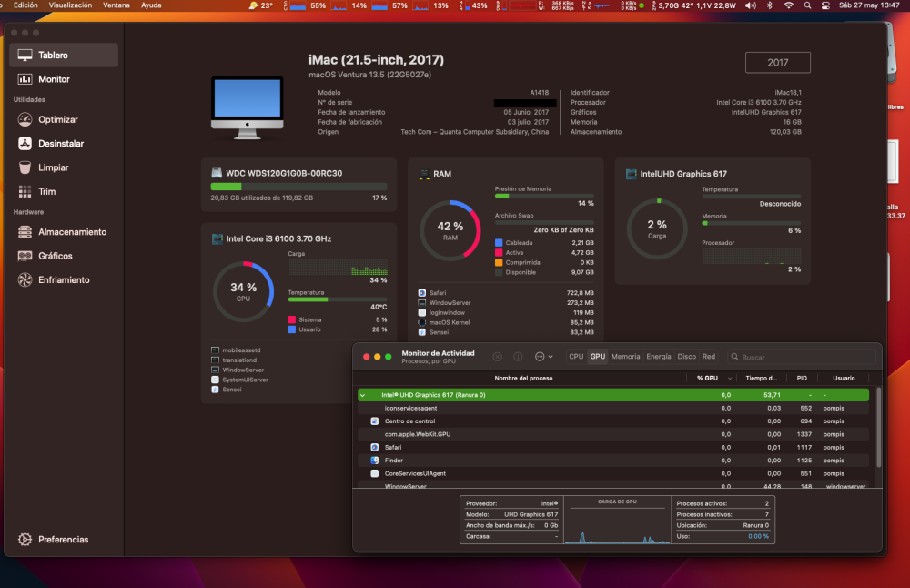The image size is (910, 588).
Task: Click the blue Cableada color swatch
Action: click(499, 243)
